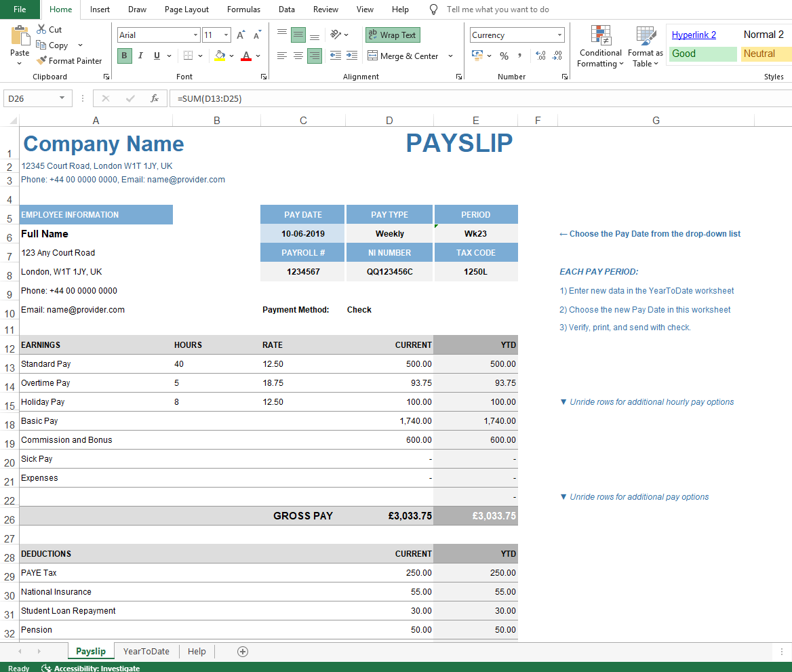Toggle Middle Align button
This screenshot has width=792, height=672.
tap(298, 35)
